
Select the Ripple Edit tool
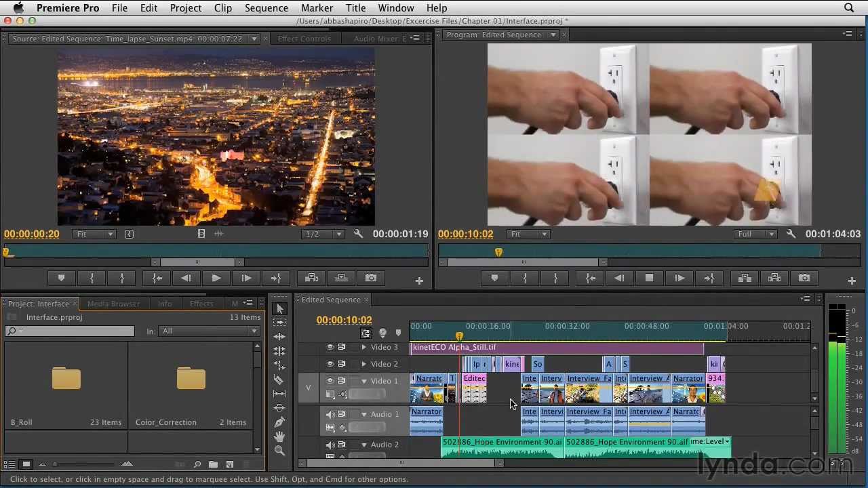[279, 337]
